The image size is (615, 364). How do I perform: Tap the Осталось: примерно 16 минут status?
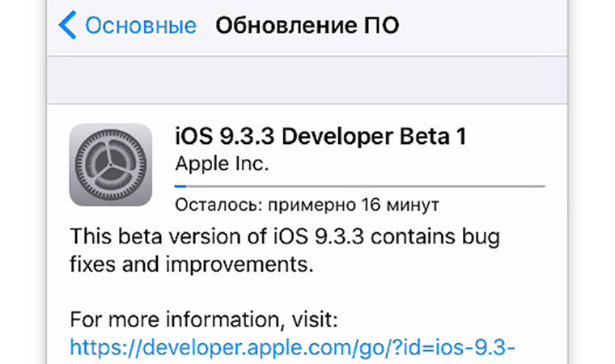pyautogui.click(x=307, y=202)
